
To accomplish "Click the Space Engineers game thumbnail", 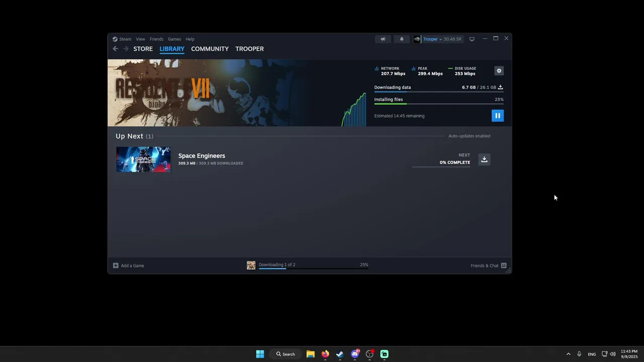I will coord(143,159).
